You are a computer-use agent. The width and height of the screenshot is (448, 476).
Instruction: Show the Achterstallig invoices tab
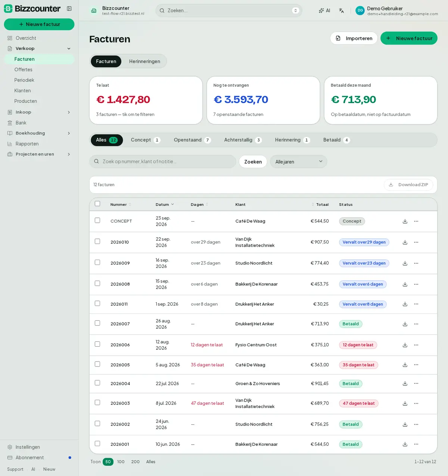point(243,140)
